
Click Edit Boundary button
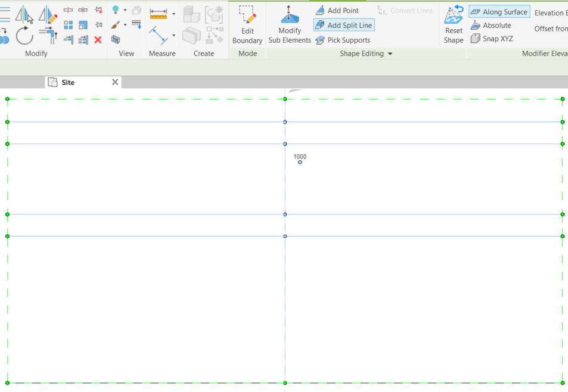pyautogui.click(x=247, y=24)
